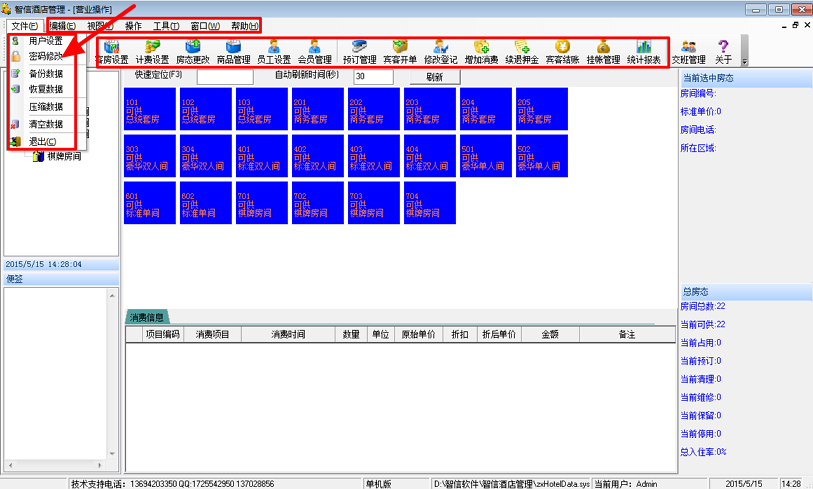Open 会员管理 member management icon
This screenshot has height=489, width=813.
point(315,52)
